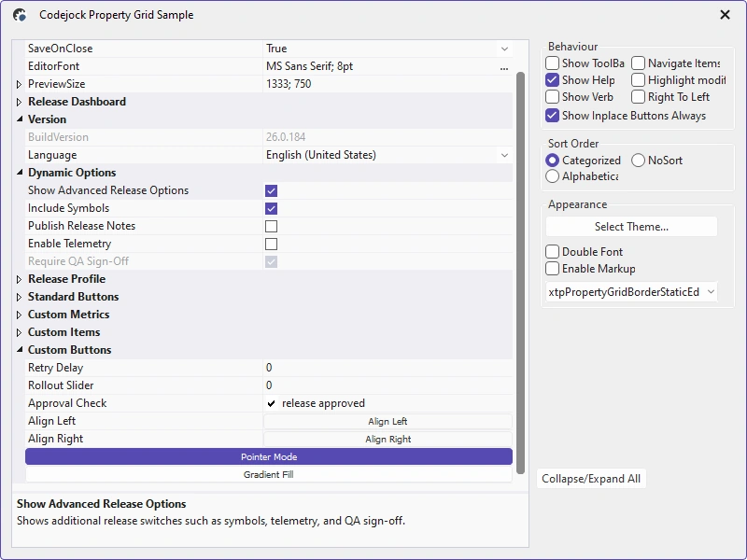747x560 pixels.
Task: Select the Enable Telemetry row label
Action: [69, 244]
